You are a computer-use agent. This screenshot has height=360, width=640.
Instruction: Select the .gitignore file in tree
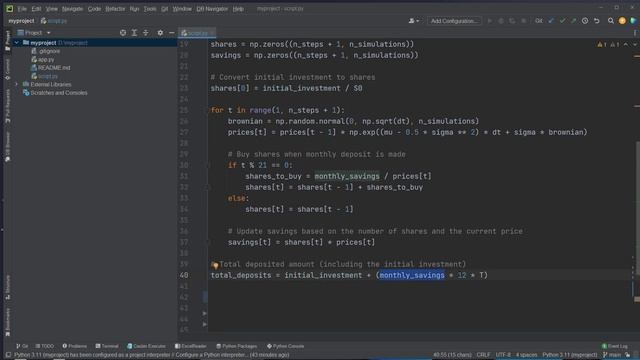[46, 51]
